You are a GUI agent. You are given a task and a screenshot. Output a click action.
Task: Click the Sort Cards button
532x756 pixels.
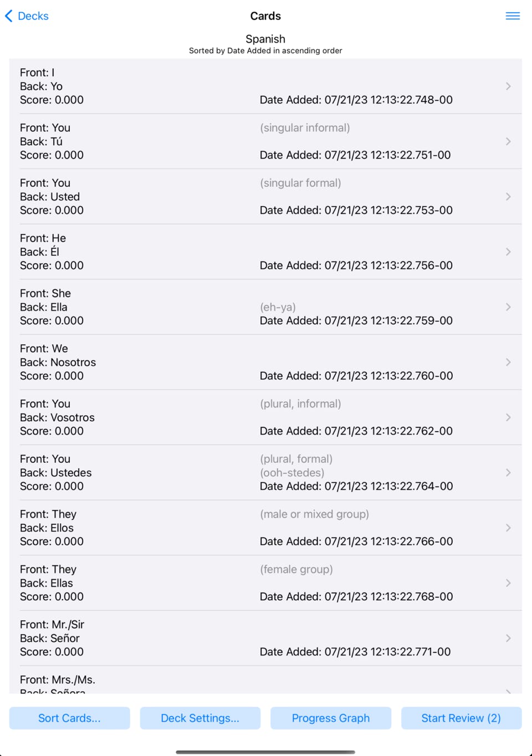69,718
